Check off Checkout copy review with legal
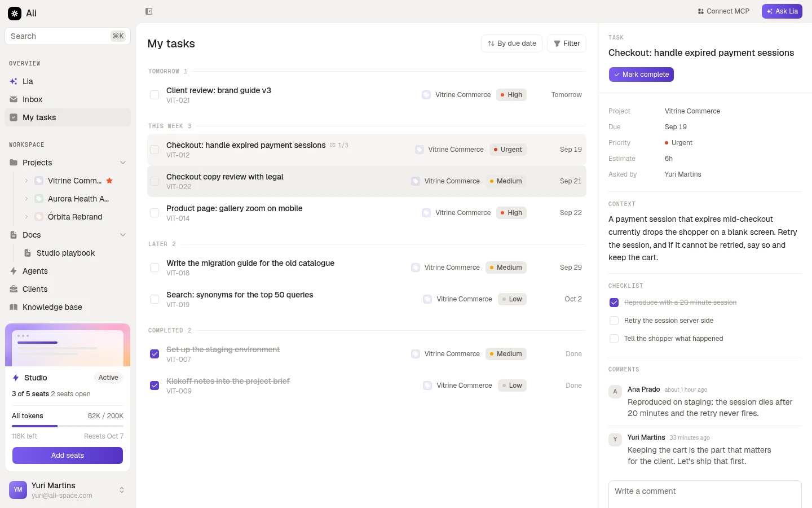 click(155, 181)
